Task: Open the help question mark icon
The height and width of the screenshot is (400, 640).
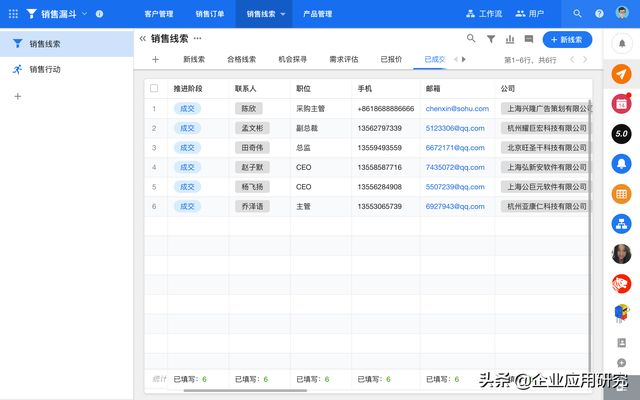Action: click(599, 14)
